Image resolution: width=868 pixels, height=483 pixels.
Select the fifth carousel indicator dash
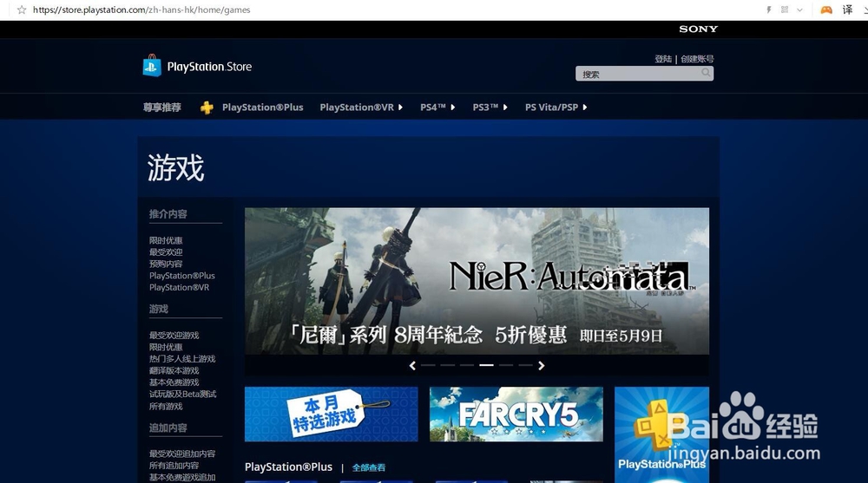pyautogui.click(x=506, y=365)
